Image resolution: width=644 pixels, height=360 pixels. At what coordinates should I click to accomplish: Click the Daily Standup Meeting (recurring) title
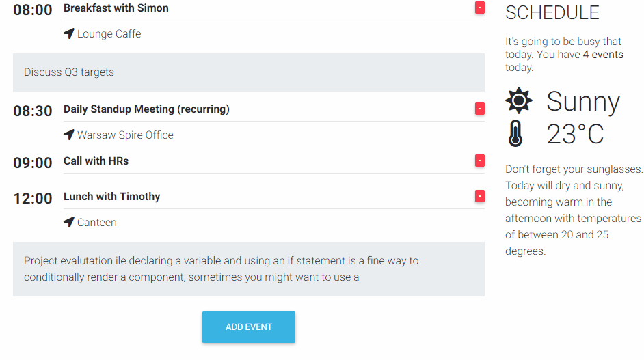point(146,109)
